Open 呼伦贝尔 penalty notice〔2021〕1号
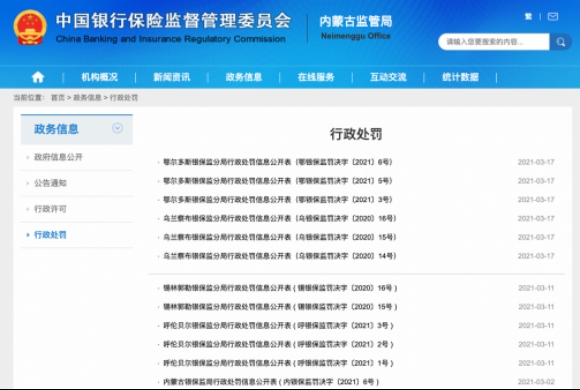Image resolution: width=580 pixels, height=390 pixels. pos(279,363)
